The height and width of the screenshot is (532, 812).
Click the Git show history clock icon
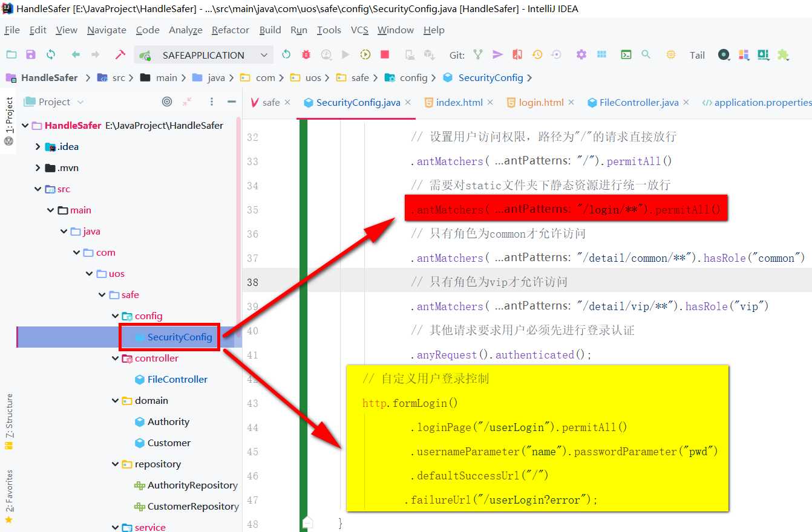tap(537, 54)
